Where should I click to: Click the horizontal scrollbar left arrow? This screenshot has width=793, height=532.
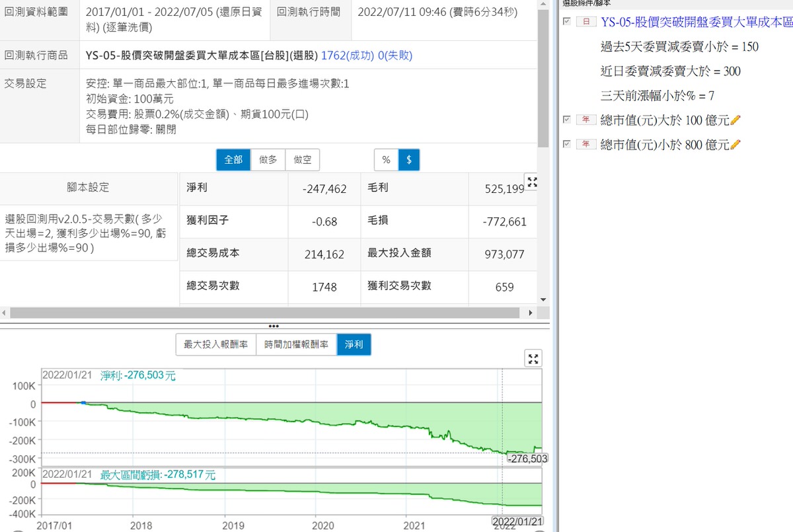5,312
